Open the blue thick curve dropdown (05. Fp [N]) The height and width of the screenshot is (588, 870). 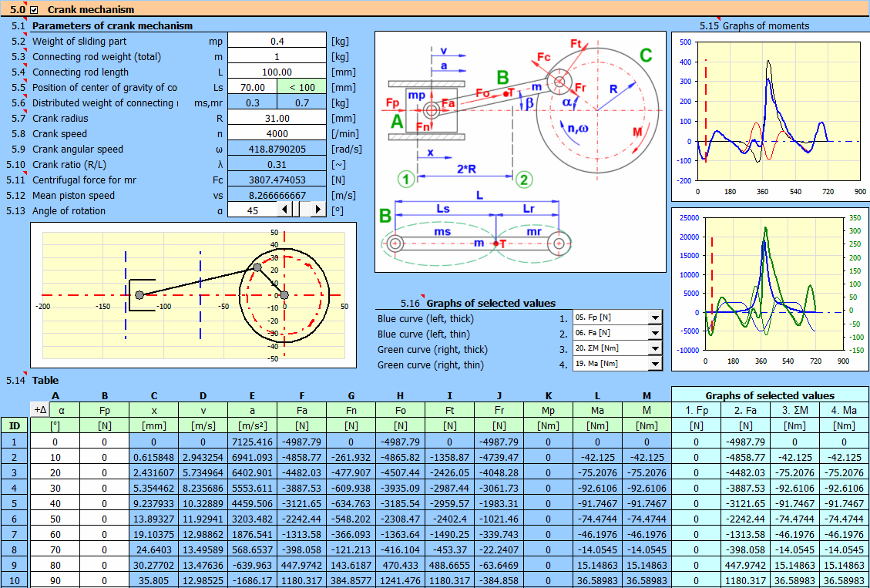click(655, 318)
